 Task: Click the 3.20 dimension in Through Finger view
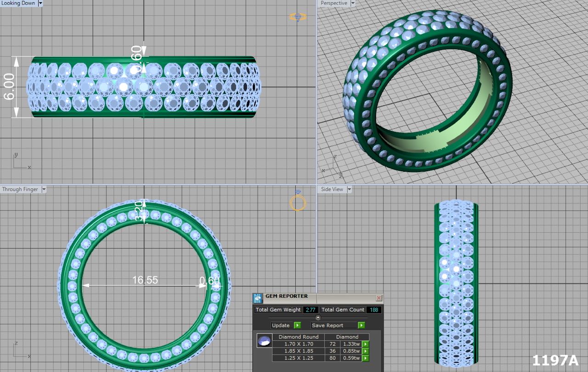click(139, 211)
